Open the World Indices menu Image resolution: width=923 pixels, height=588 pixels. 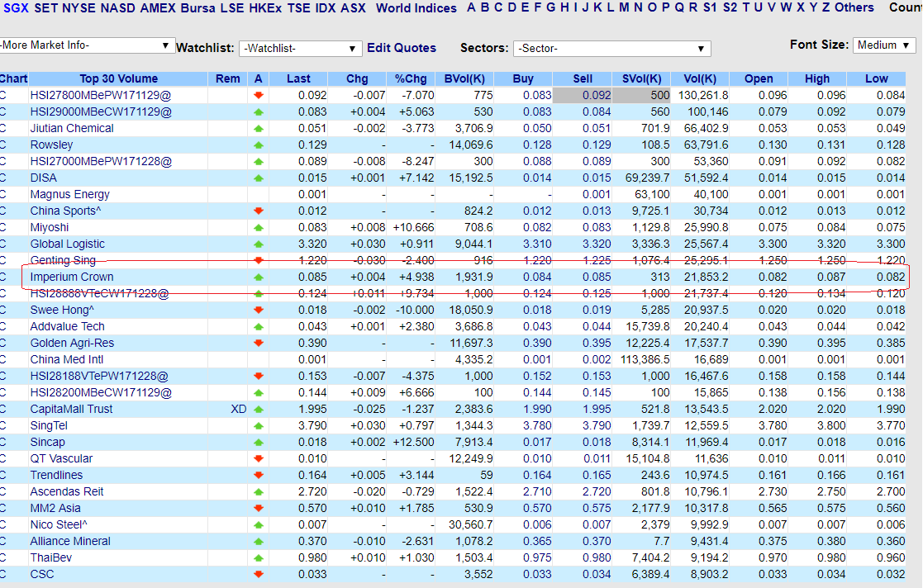point(416,7)
